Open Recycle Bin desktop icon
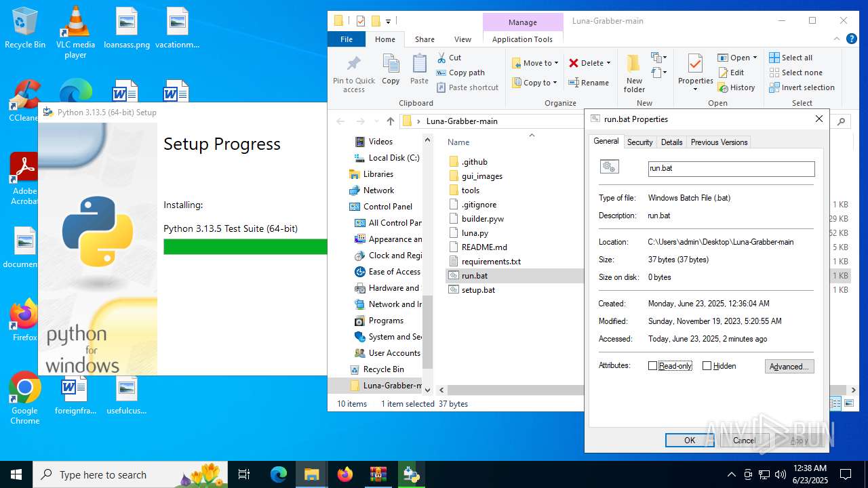868x488 pixels. (x=25, y=28)
